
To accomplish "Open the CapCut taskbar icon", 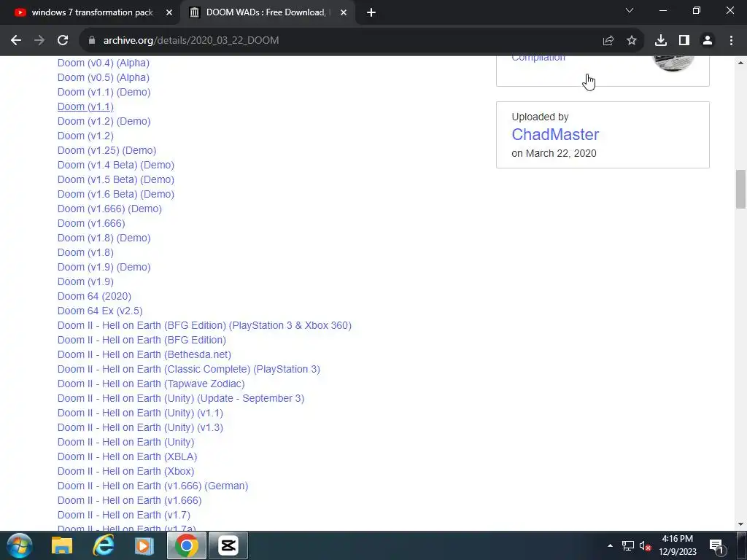I will coord(228,545).
